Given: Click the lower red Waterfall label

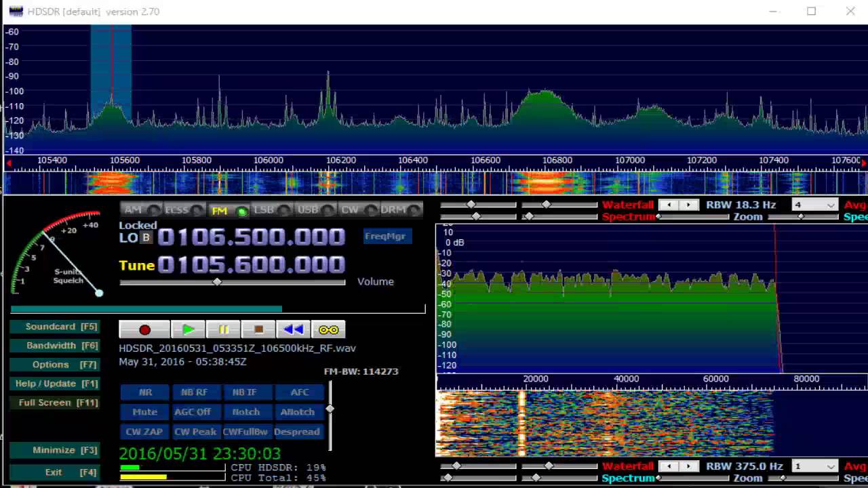Looking at the screenshot, I should (x=628, y=466).
